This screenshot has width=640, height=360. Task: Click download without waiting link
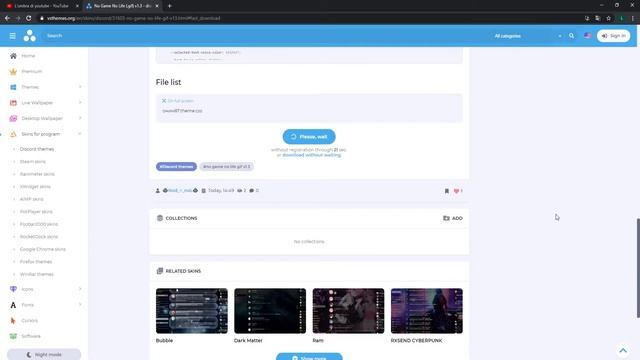[311, 155]
